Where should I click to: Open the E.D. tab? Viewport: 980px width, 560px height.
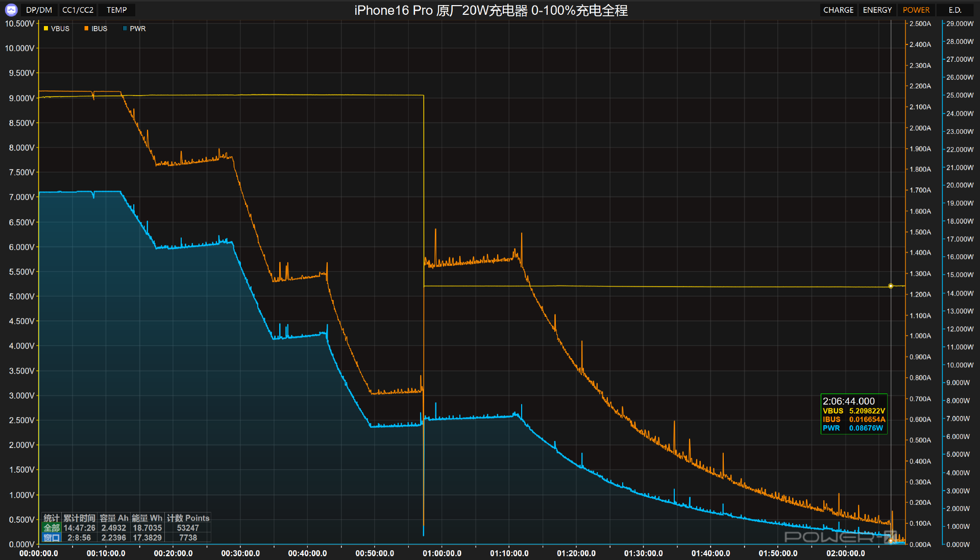(x=955, y=10)
